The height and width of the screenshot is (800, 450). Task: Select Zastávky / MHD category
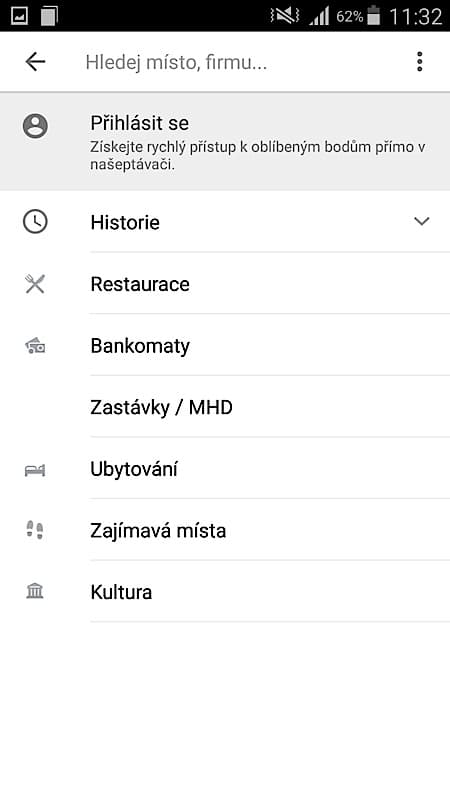(x=225, y=407)
